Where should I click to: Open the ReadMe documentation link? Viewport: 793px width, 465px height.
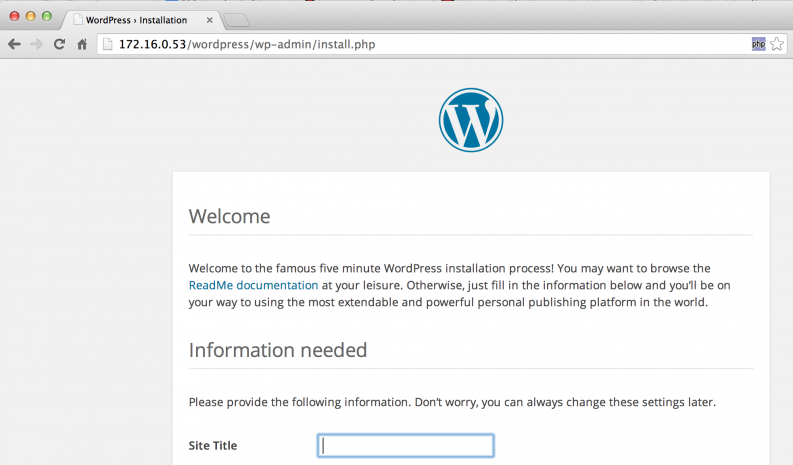pos(253,285)
